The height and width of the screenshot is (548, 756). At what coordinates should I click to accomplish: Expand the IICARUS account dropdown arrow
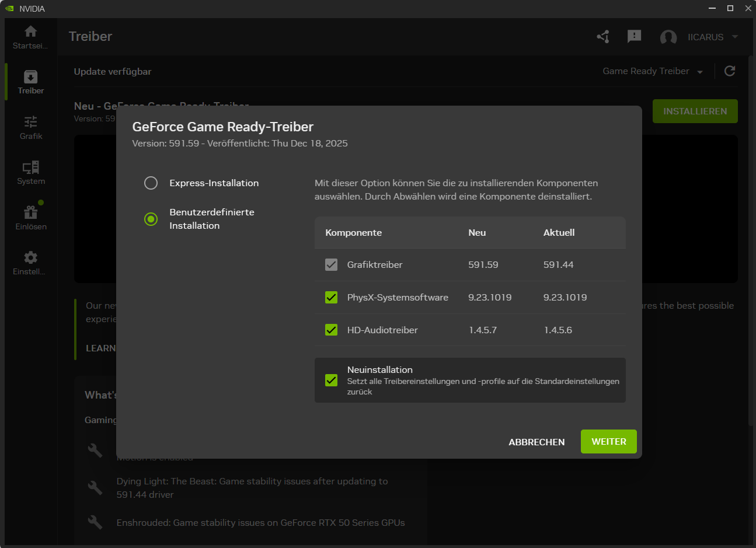(x=735, y=37)
